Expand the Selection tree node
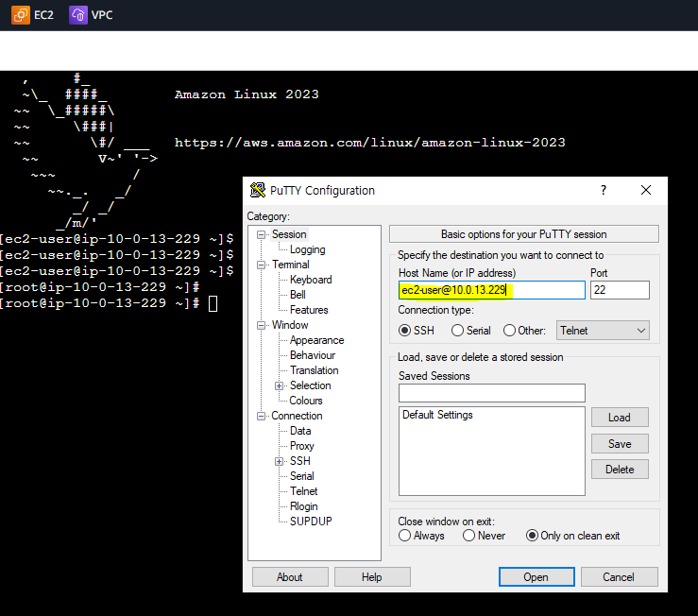This screenshot has height=616, width=698. 280,385
